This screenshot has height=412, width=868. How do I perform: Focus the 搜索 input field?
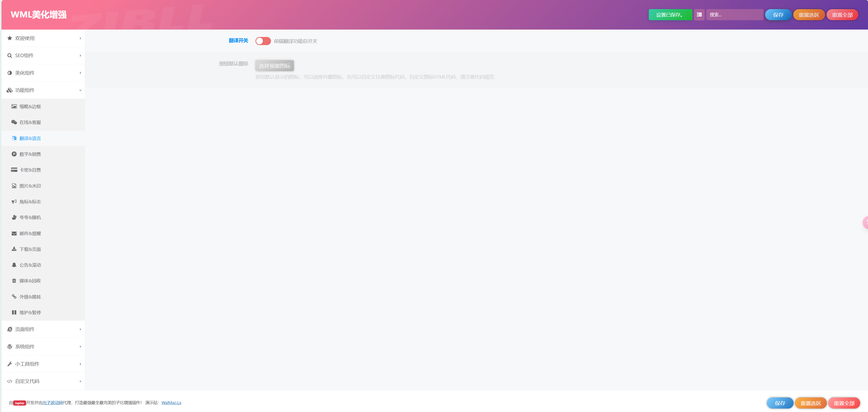(x=735, y=15)
